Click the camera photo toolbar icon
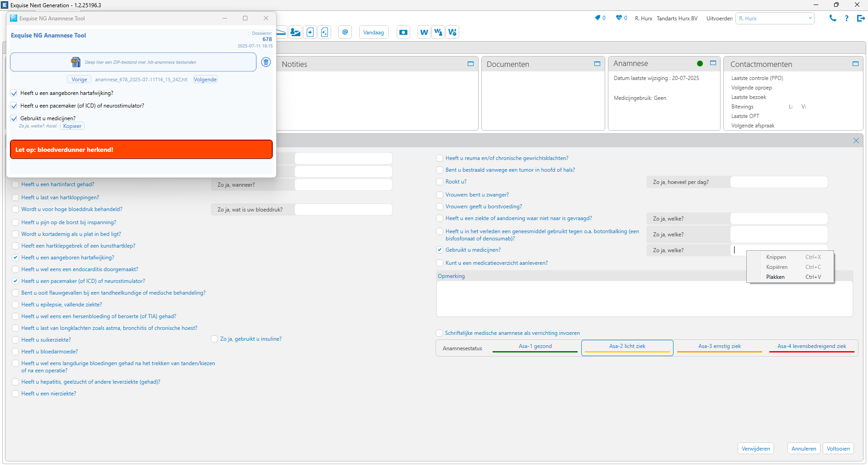Screen dimensions: 868x465 tap(403, 32)
